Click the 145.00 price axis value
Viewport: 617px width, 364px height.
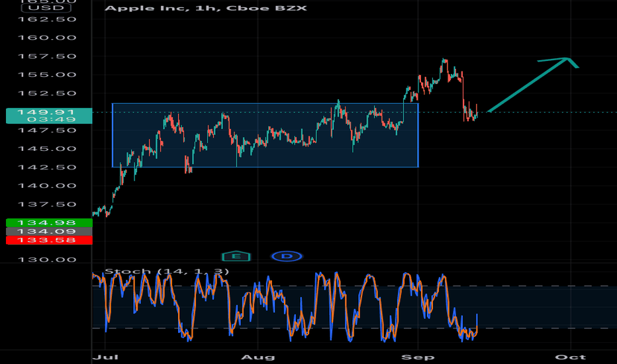(x=47, y=149)
